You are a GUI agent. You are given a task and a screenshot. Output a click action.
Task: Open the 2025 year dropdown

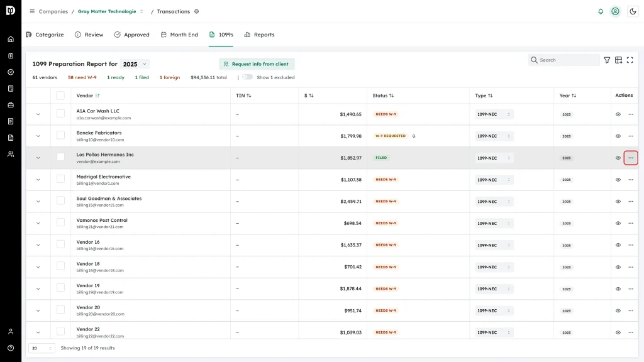135,64
